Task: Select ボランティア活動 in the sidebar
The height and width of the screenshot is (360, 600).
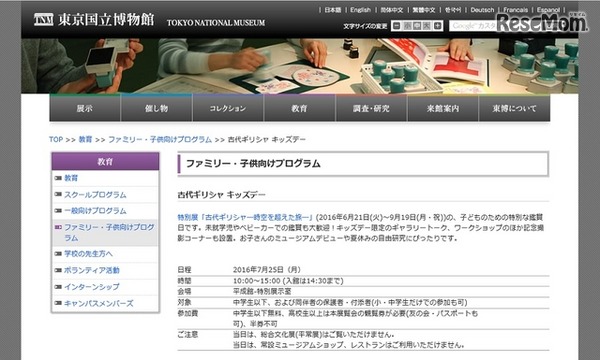Action: [x=92, y=270]
